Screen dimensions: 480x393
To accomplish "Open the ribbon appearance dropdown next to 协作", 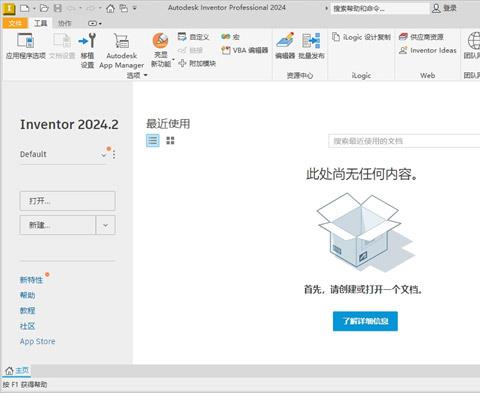I will 95,23.
